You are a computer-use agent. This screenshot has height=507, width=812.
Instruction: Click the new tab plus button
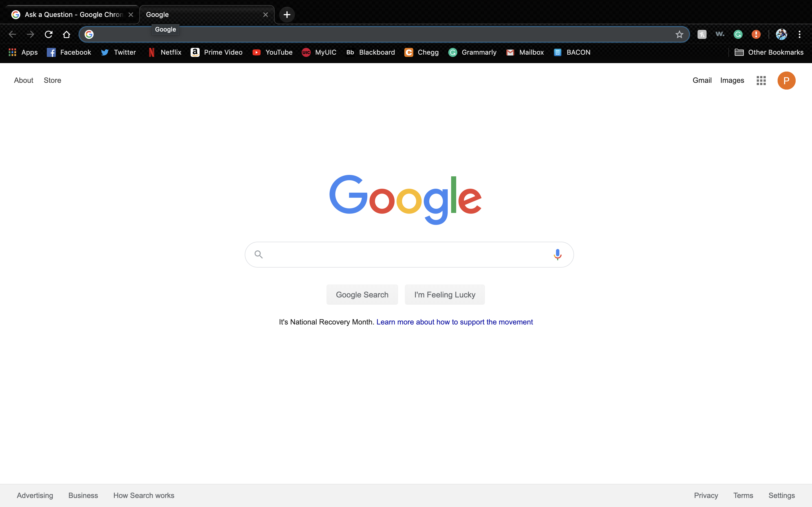click(x=286, y=15)
